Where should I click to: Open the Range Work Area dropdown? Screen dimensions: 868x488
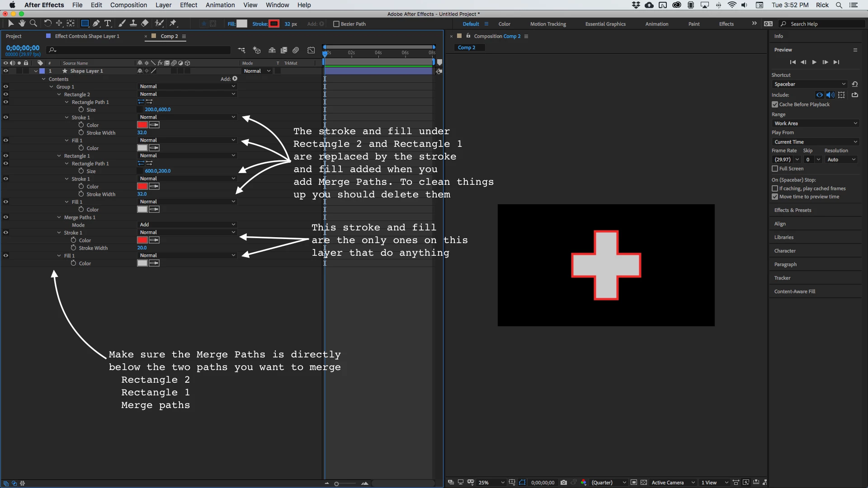(x=815, y=123)
